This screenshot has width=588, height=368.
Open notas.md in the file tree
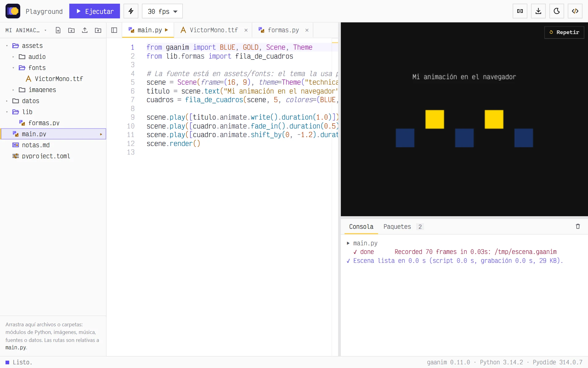(x=53, y=145)
